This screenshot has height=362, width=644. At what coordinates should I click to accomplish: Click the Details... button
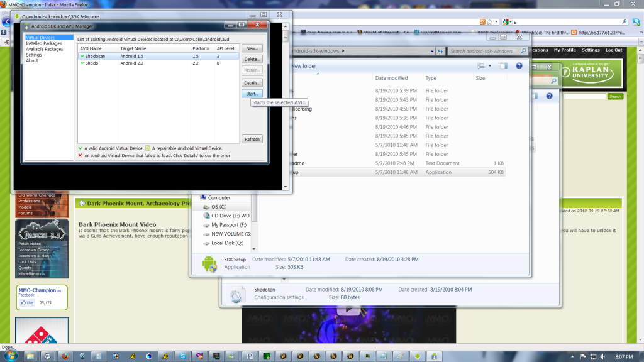(252, 83)
